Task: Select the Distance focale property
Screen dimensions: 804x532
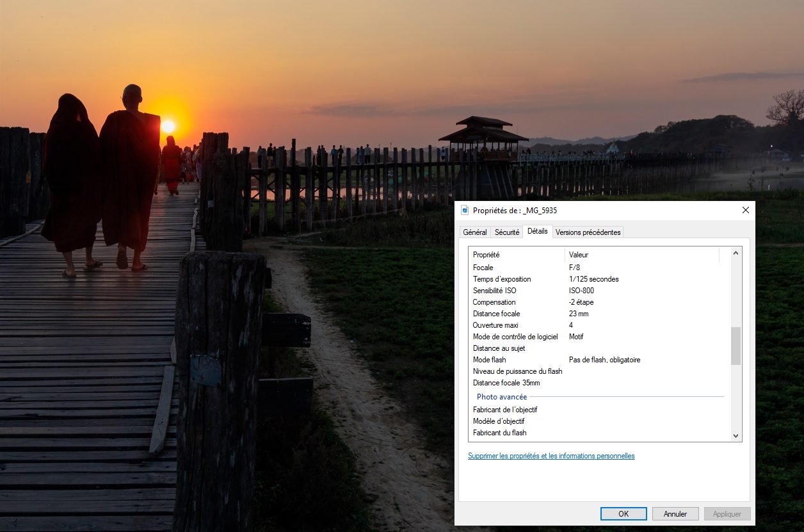Action: 599,314
